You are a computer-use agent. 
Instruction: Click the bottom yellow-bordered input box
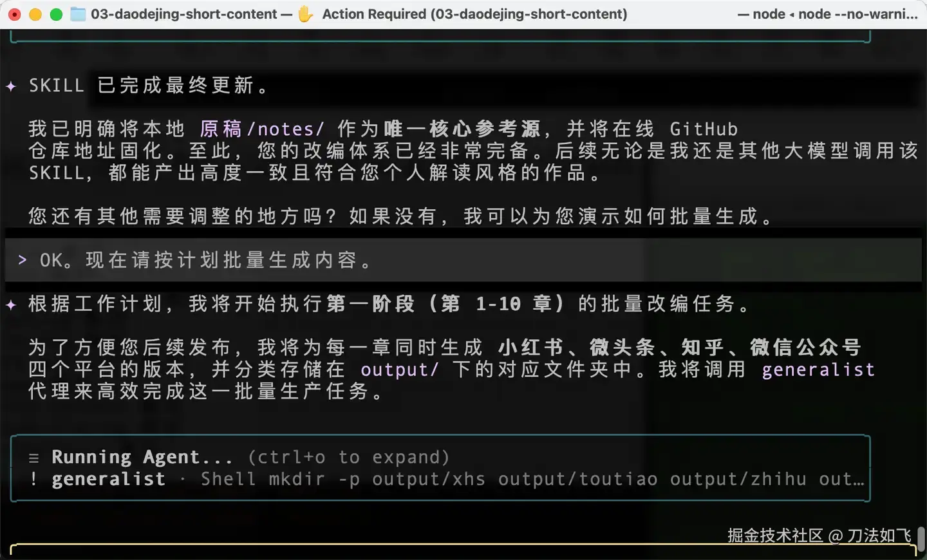tap(464, 552)
